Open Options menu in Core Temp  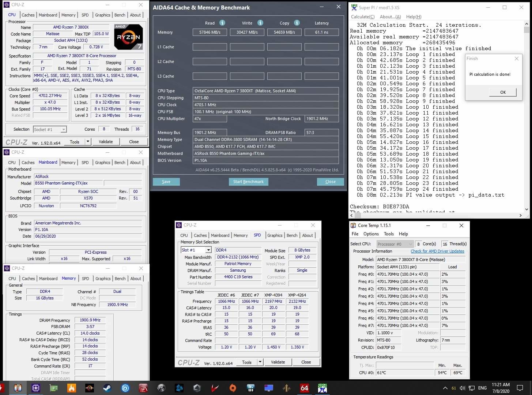pyautogui.click(x=371, y=234)
